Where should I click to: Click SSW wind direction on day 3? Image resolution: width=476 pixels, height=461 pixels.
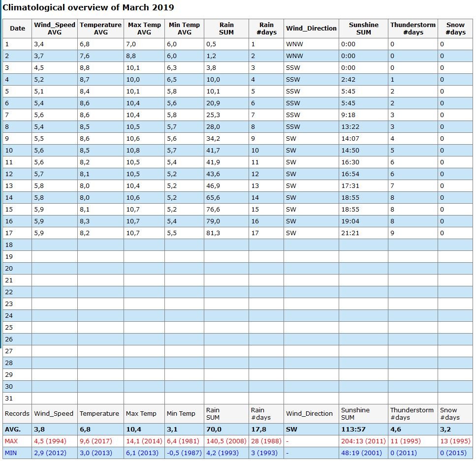(x=293, y=68)
